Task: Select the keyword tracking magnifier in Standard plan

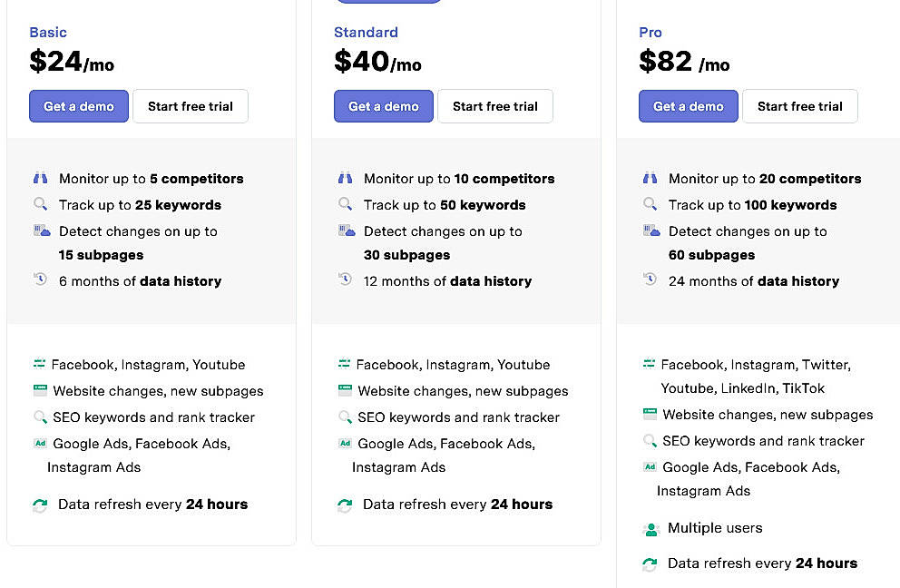Action: [345, 204]
